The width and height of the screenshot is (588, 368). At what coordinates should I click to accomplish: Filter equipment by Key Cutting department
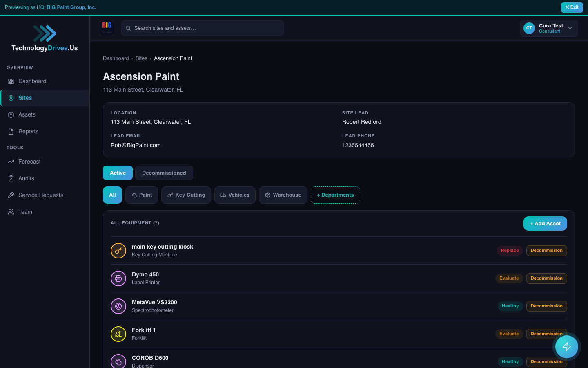(x=186, y=195)
